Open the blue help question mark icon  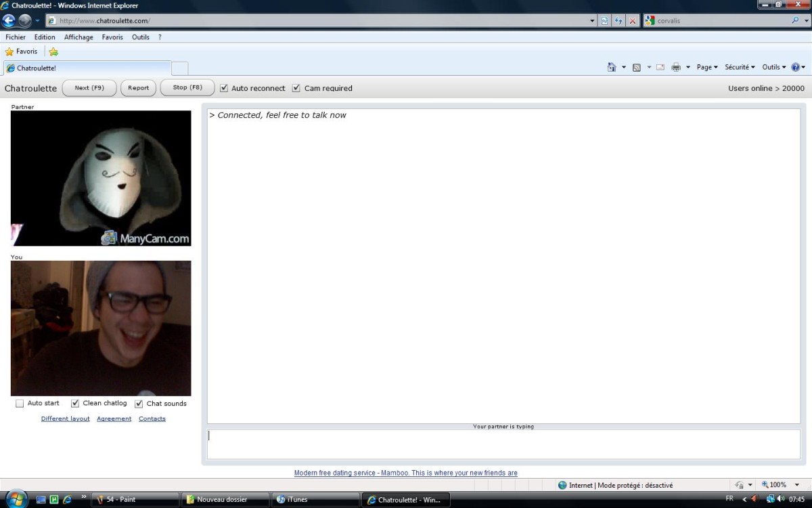click(795, 67)
